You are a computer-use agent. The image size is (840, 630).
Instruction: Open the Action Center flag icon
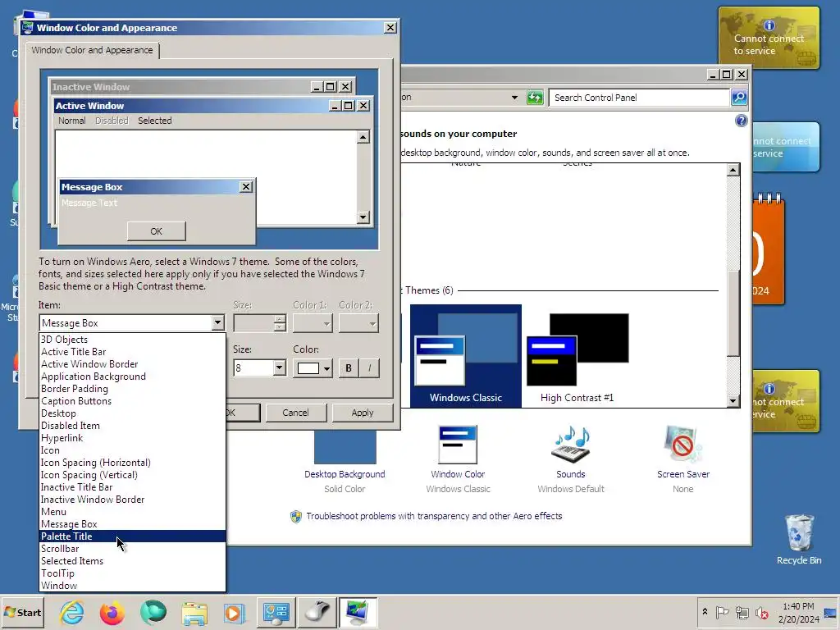tap(722, 612)
